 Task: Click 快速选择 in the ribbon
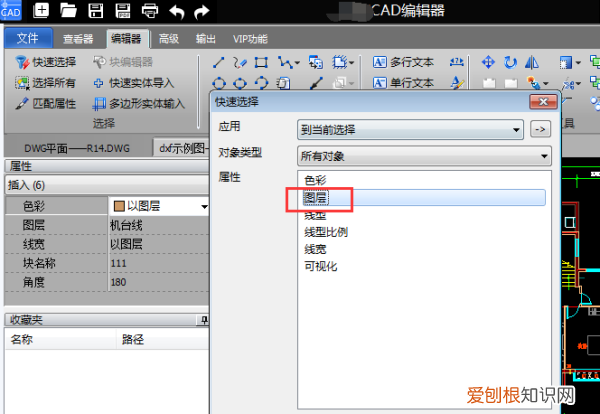[x=46, y=62]
